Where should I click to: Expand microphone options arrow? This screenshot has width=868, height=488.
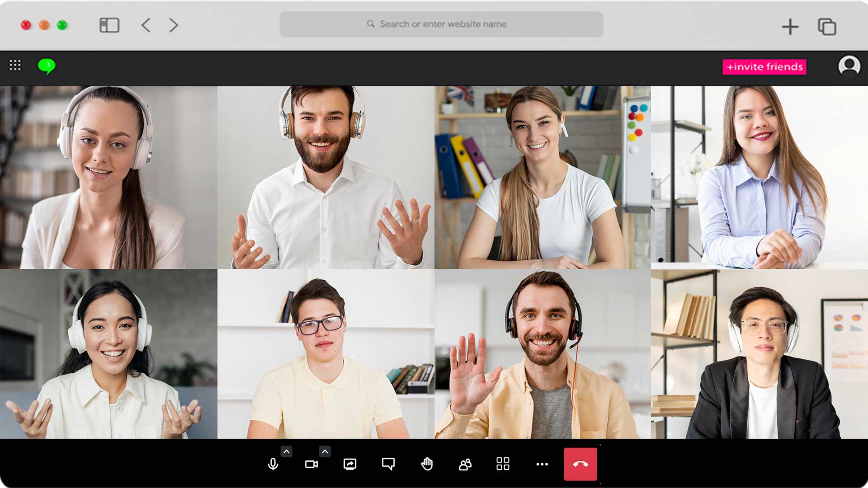[287, 451]
